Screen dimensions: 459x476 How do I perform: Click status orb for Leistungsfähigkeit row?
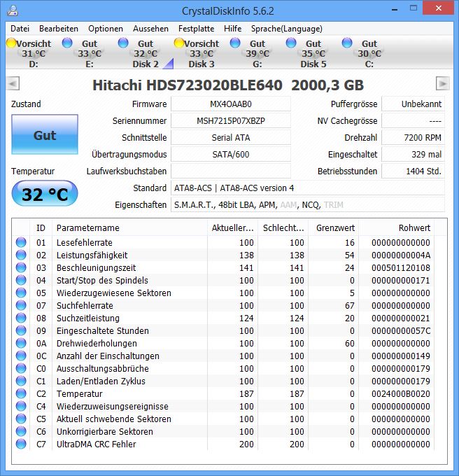21,255
